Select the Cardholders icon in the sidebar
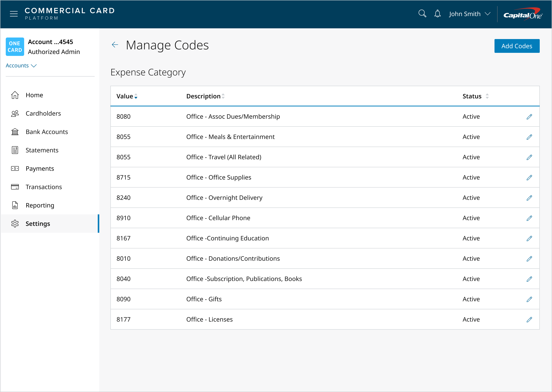 click(15, 113)
